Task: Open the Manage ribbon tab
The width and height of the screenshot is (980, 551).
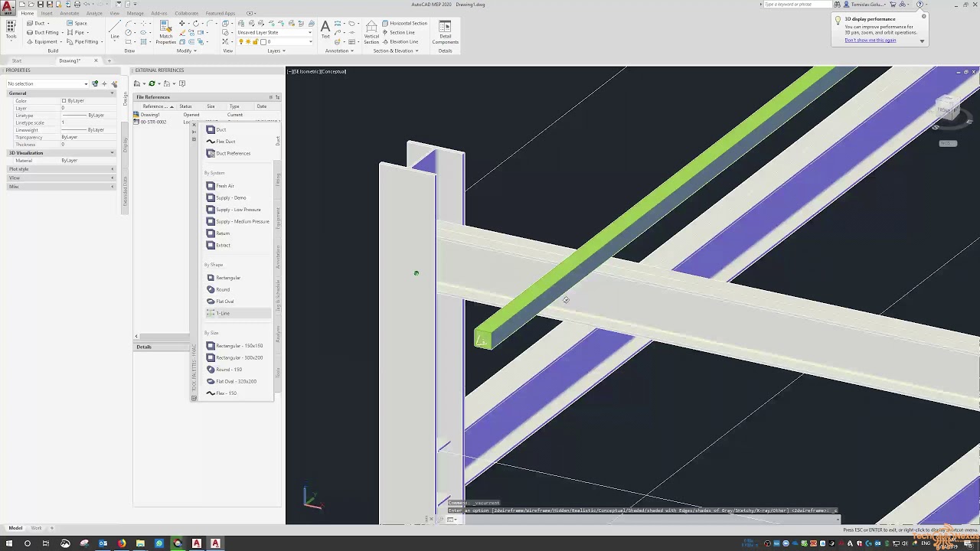Action: pyautogui.click(x=135, y=13)
